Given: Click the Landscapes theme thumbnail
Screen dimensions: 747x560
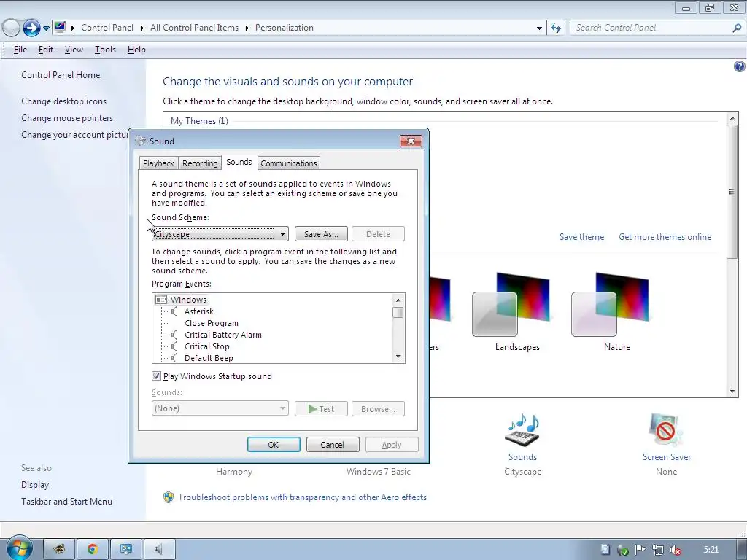Looking at the screenshot, I should tap(511, 304).
